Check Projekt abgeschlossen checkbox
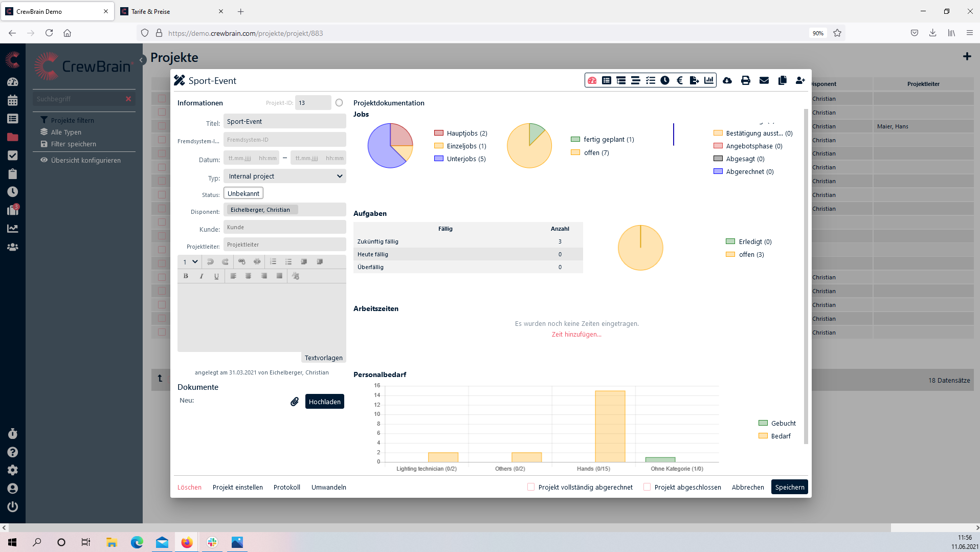Screen dimensions: 980x552 point(647,487)
